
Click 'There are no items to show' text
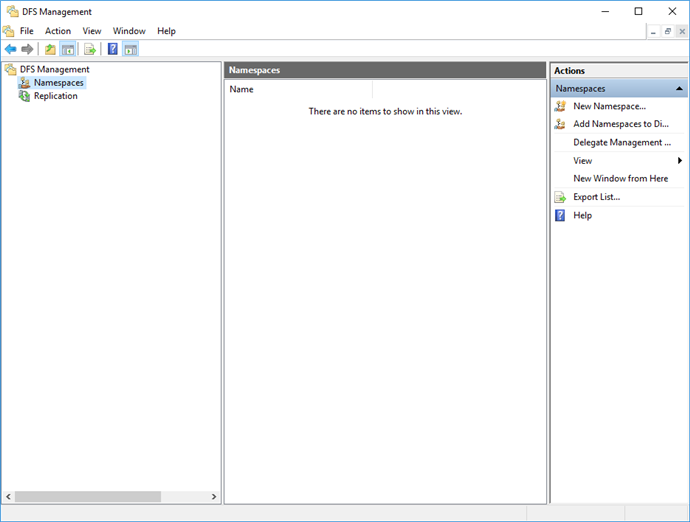(x=385, y=111)
